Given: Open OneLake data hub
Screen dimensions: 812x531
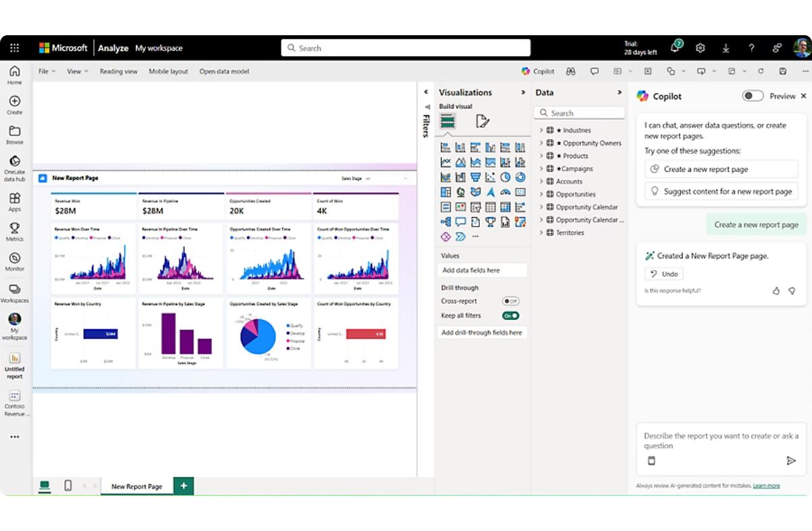Looking at the screenshot, I should point(14,169).
